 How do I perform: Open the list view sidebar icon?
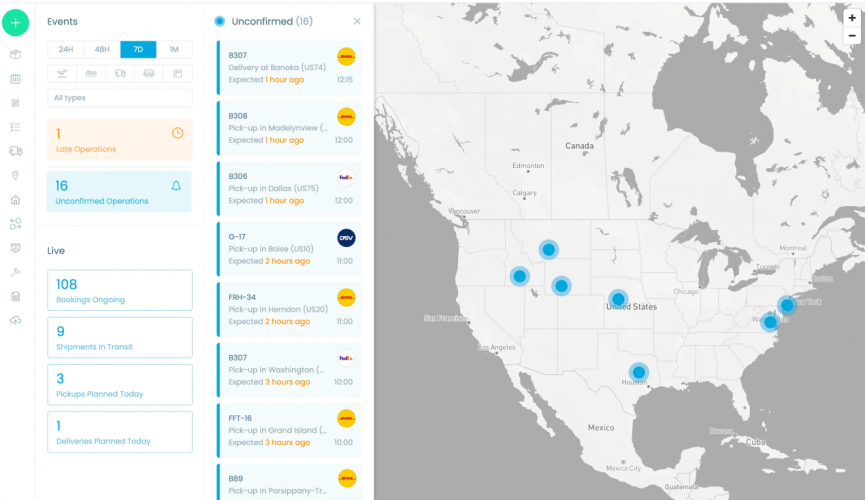click(15, 127)
